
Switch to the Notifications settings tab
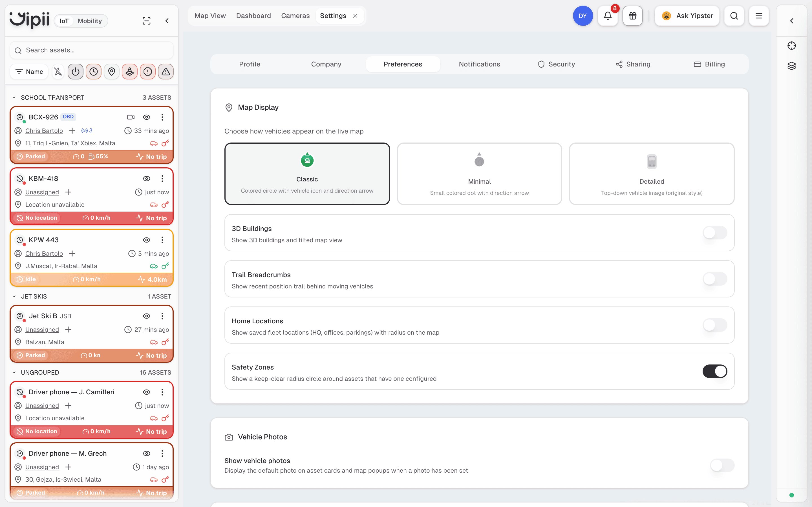click(480, 64)
